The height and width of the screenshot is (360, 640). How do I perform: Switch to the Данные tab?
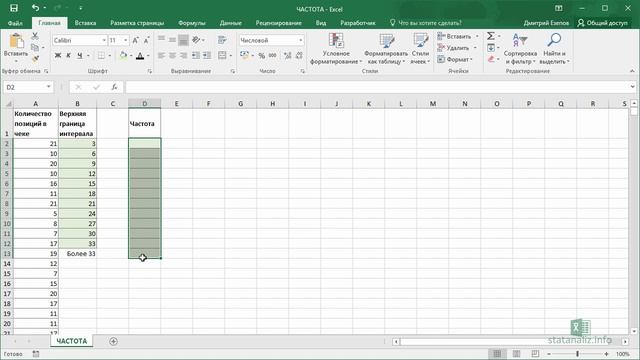(x=231, y=23)
